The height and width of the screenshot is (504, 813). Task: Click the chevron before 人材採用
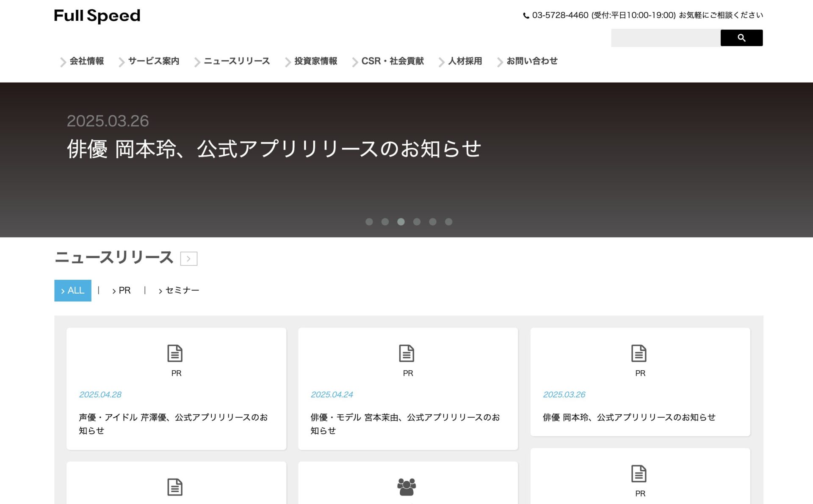pos(442,62)
